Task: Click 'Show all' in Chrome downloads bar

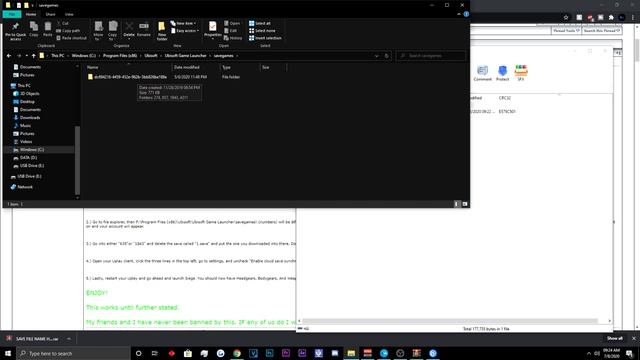Action: click(x=615, y=338)
